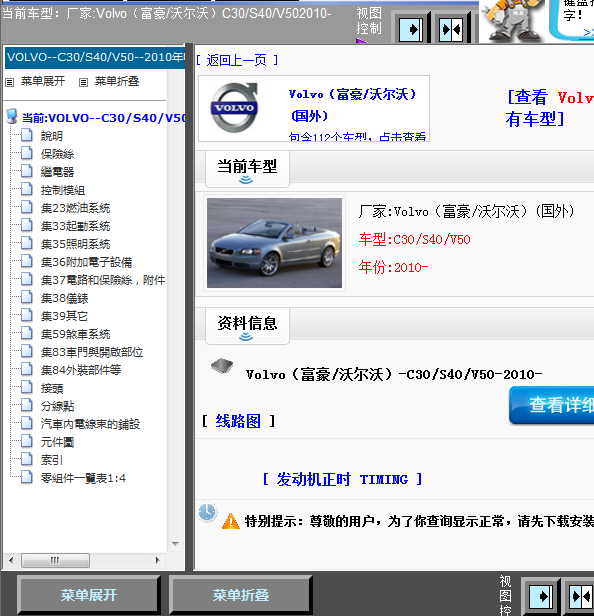Open the 分線點 tree item

tap(57, 406)
